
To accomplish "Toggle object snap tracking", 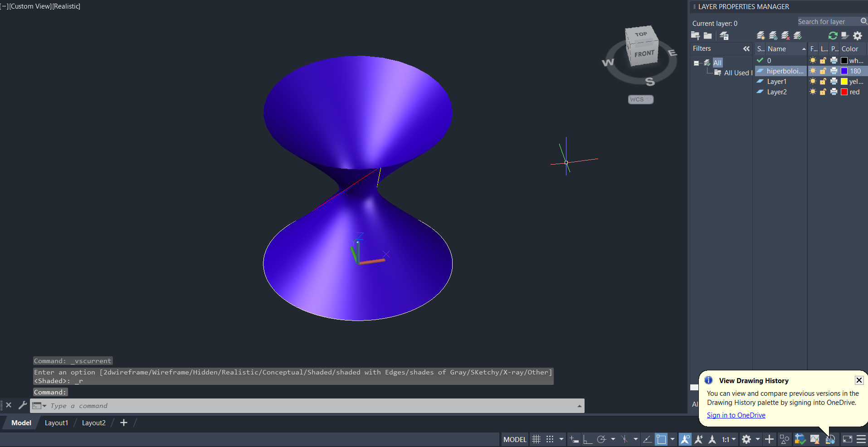I will (648, 439).
